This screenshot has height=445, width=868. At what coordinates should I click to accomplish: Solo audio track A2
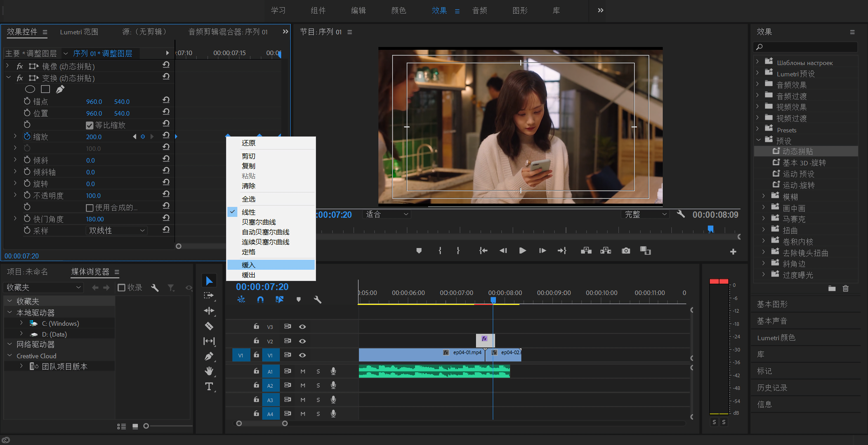pos(318,385)
